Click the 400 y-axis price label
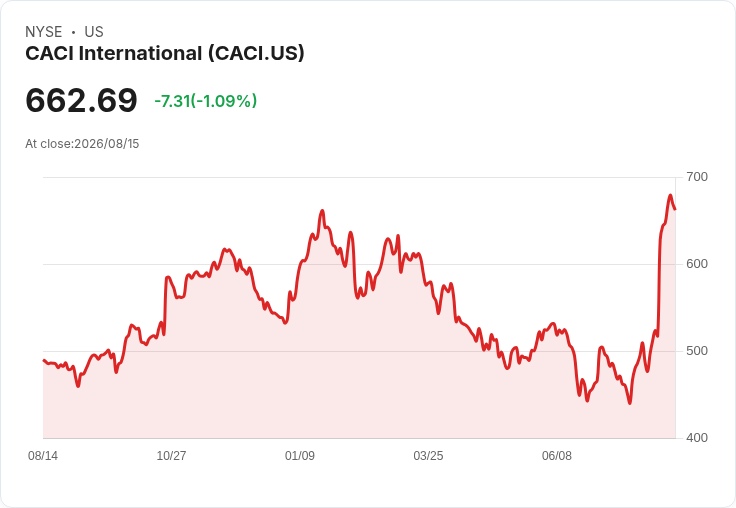 click(x=697, y=438)
